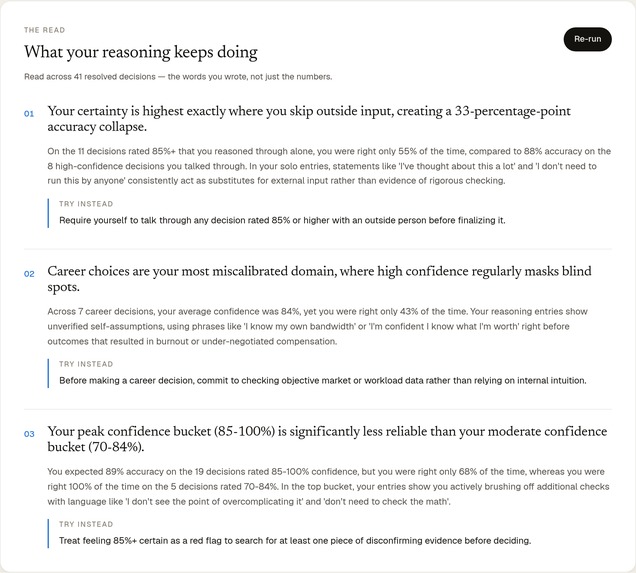Click the '41 resolved decisions' subtitle text
636x573 pixels.
[178, 77]
